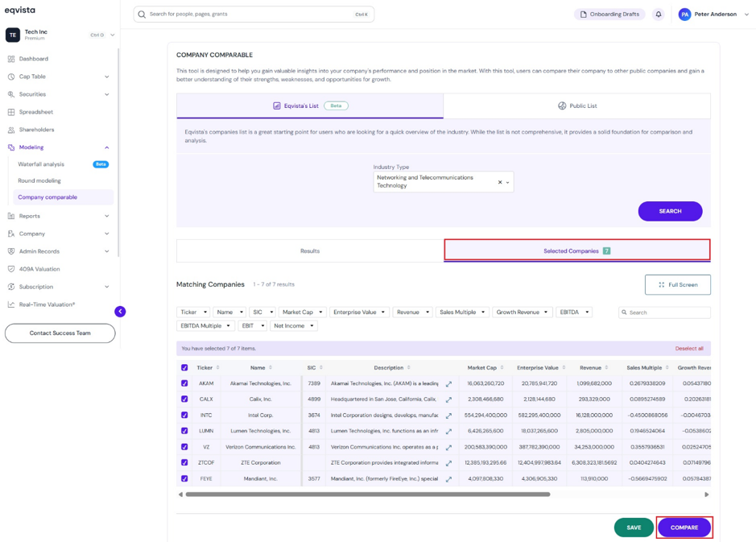Screen dimensions: 756x542
Task: Collapse sidebar with purple arrow button
Action: [x=120, y=312]
